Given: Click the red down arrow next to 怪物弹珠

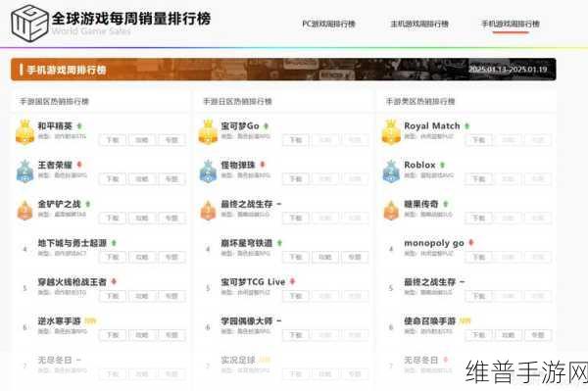Looking at the screenshot, I should pos(262,165).
